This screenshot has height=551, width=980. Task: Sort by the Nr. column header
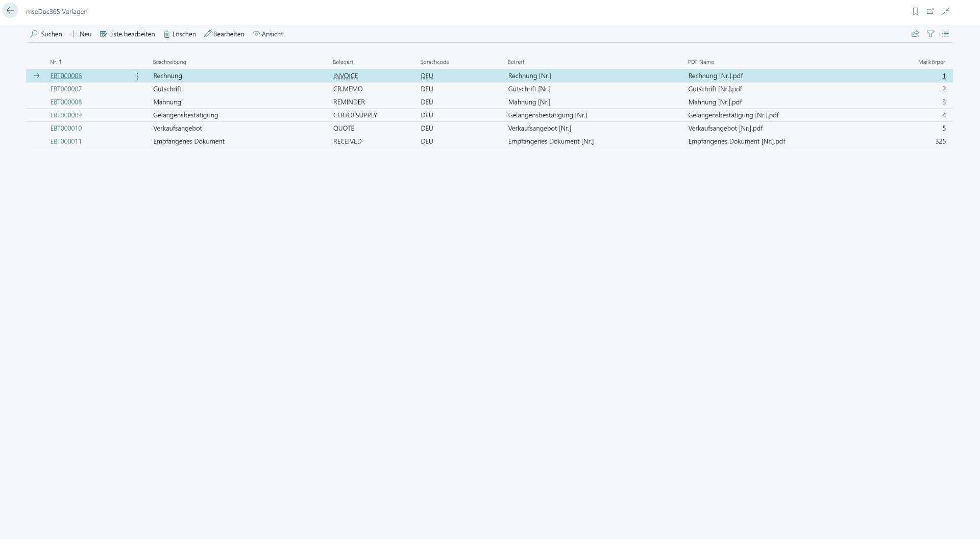(56, 62)
